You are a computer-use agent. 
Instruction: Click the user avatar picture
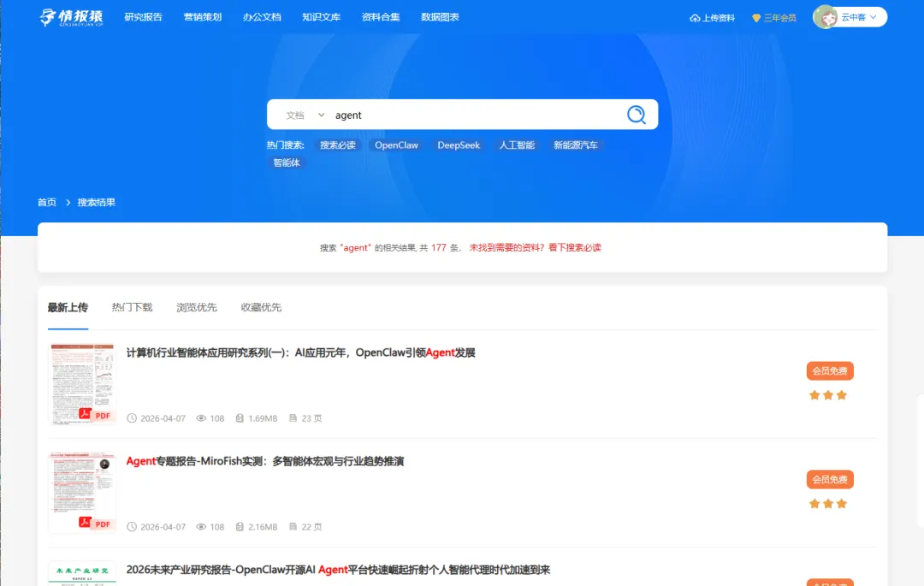[826, 17]
